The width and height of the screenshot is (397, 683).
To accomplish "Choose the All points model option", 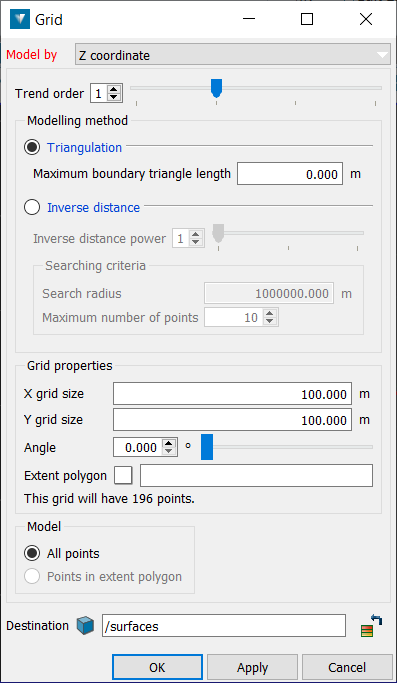I will click(32, 554).
